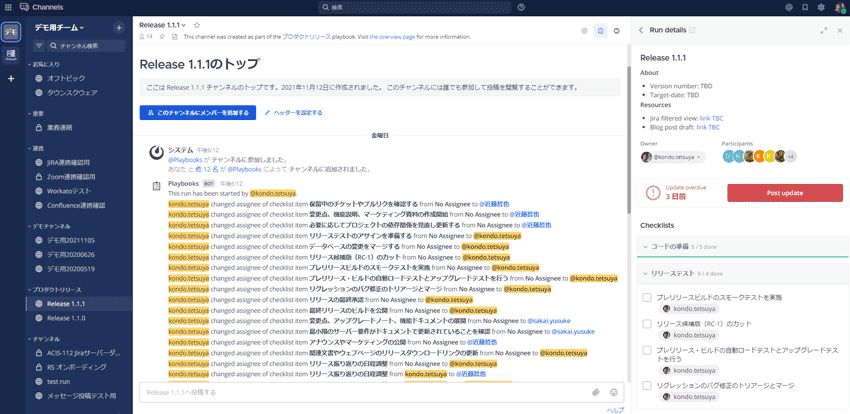Open the emoji picker in message box

pos(614,392)
